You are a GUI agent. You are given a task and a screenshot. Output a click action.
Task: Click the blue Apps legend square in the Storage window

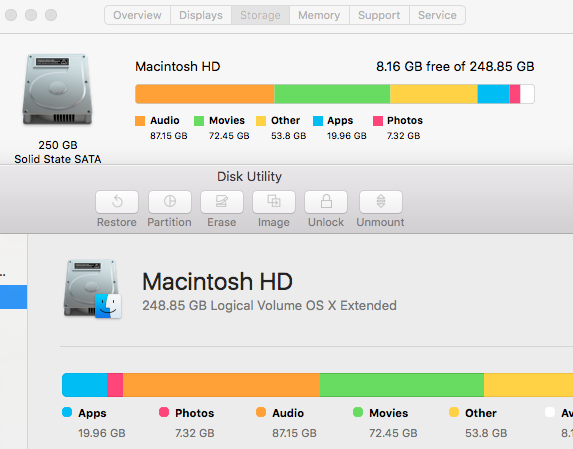[318, 121]
